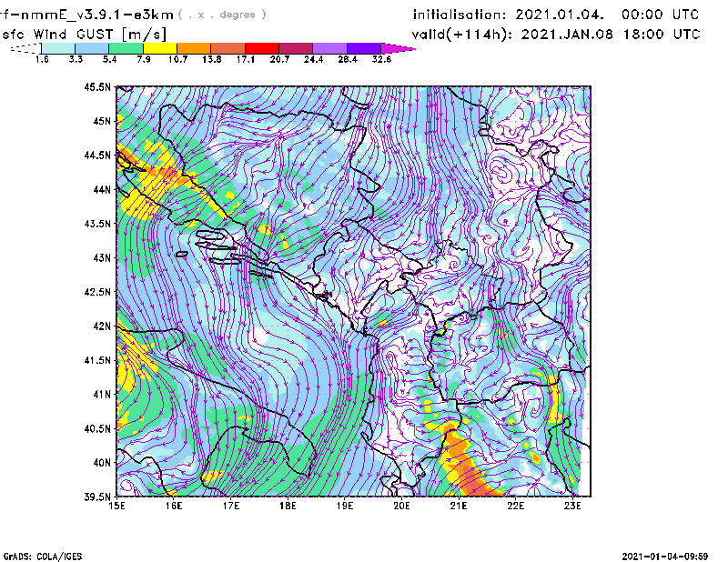Click the red swatch between 17.1 and 20.7
728x562 pixels.
click(x=262, y=48)
